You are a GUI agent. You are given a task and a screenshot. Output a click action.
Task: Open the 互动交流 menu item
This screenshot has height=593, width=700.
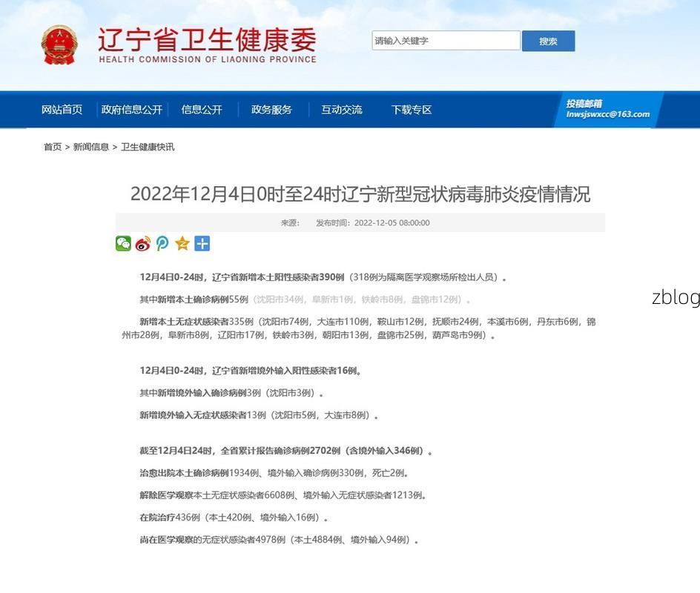pos(341,109)
